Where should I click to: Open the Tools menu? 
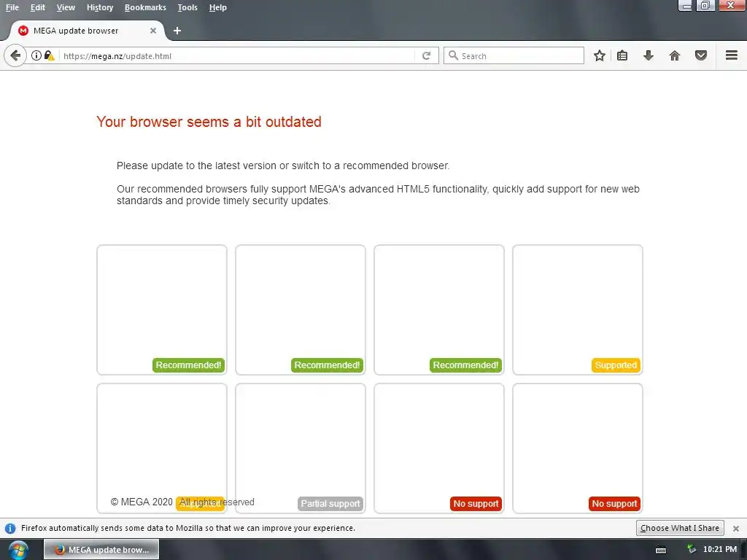tap(187, 7)
